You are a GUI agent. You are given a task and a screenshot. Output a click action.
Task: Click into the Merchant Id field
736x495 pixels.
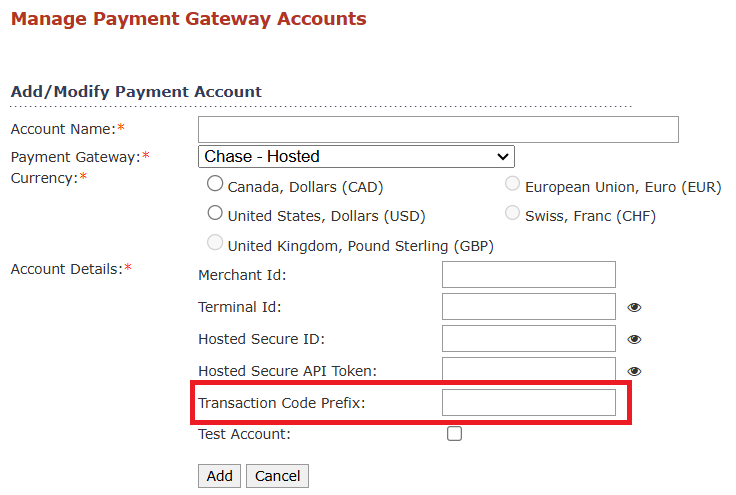coord(529,274)
